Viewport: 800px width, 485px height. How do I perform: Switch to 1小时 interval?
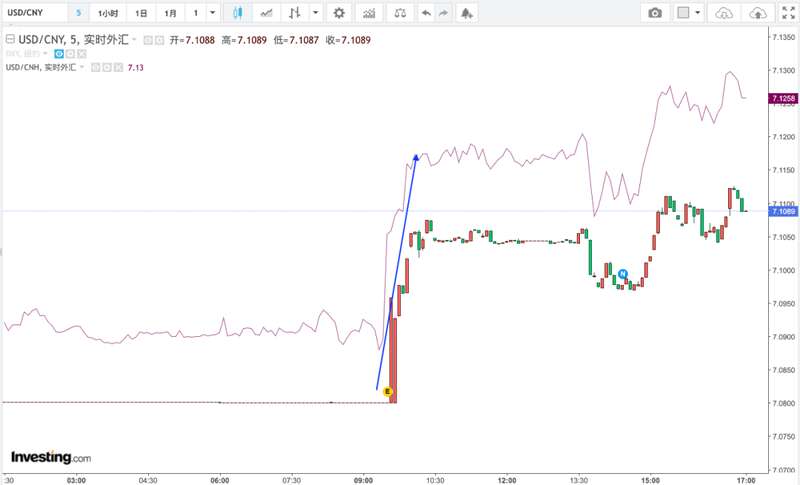[108, 13]
